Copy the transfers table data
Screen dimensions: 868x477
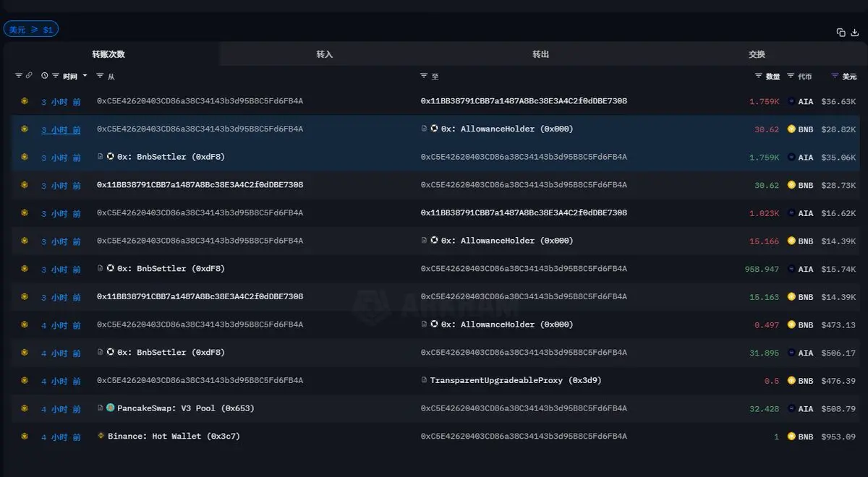[x=841, y=32]
